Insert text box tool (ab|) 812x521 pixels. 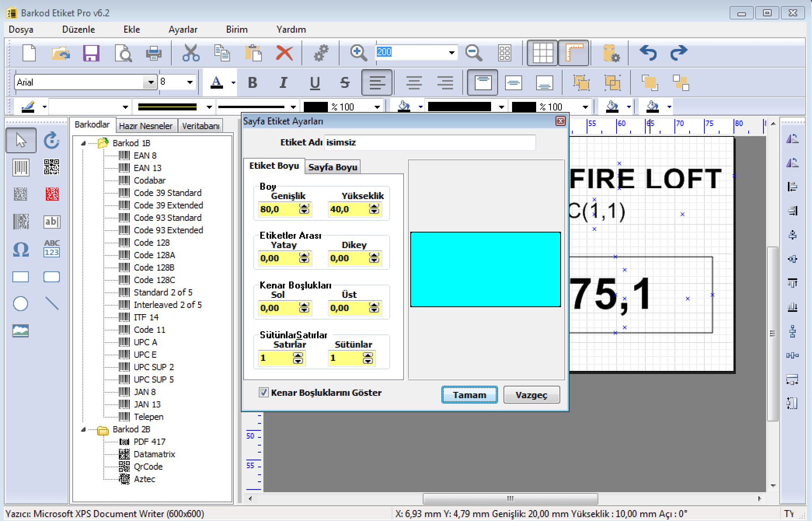[x=51, y=222]
